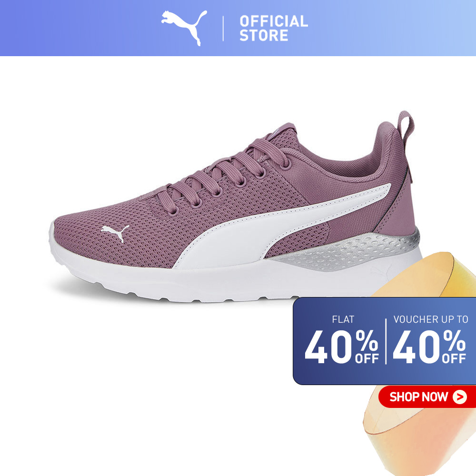This screenshot has height=476, width=476.
Task: Click the red arrow icon in Shop Now
Action: click(460, 397)
